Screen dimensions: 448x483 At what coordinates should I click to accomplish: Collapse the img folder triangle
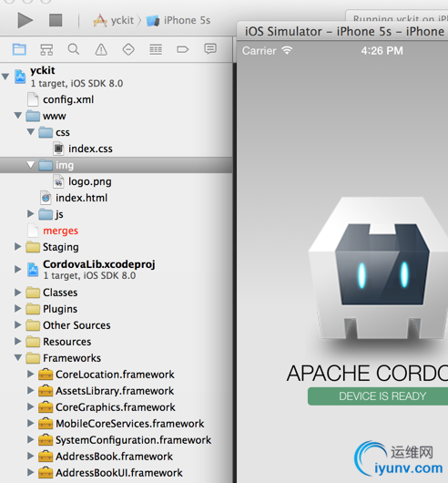[31, 165]
